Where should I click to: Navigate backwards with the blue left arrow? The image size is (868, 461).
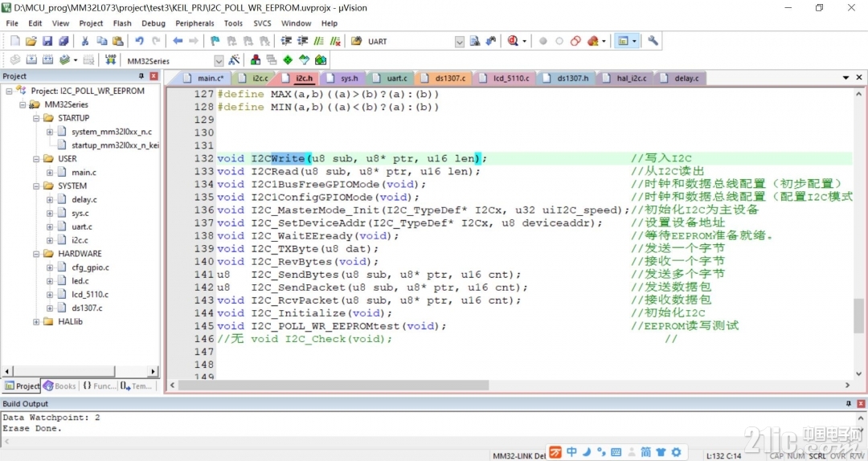178,41
